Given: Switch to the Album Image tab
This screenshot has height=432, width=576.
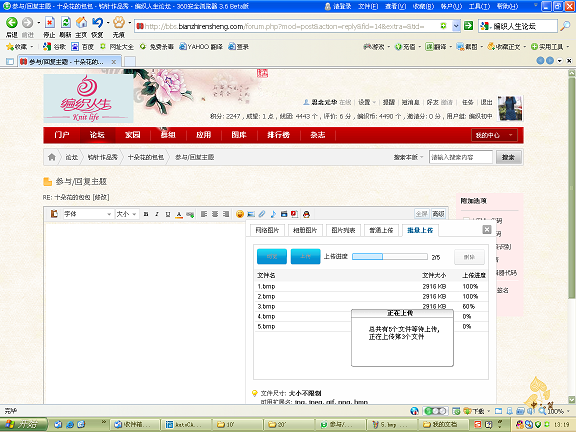Looking at the screenshot, I should click(305, 230).
